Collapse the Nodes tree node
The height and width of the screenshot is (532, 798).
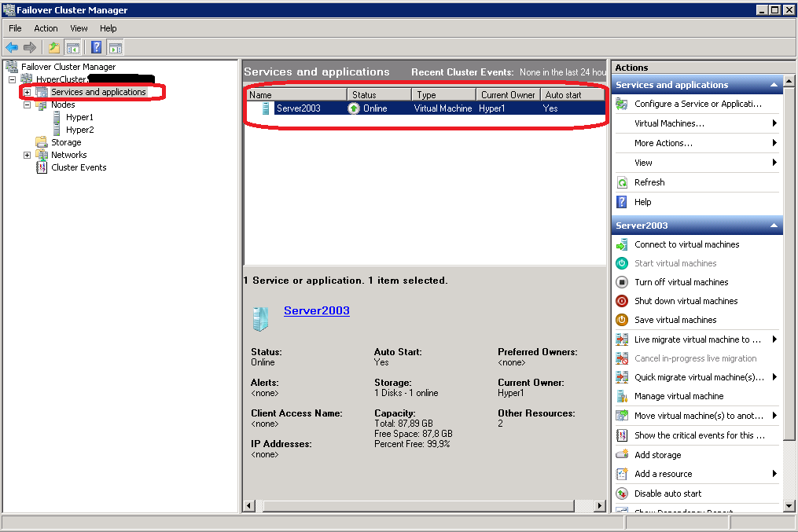[x=27, y=105]
